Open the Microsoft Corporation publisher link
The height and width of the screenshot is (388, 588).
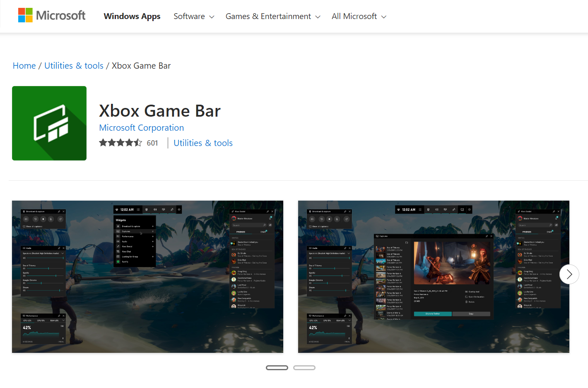pos(141,127)
